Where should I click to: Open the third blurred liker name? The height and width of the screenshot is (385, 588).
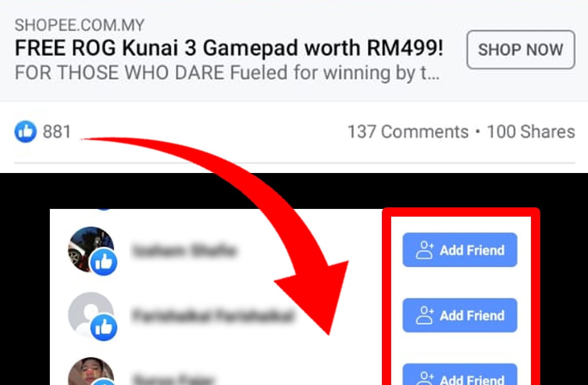(173, 378)
